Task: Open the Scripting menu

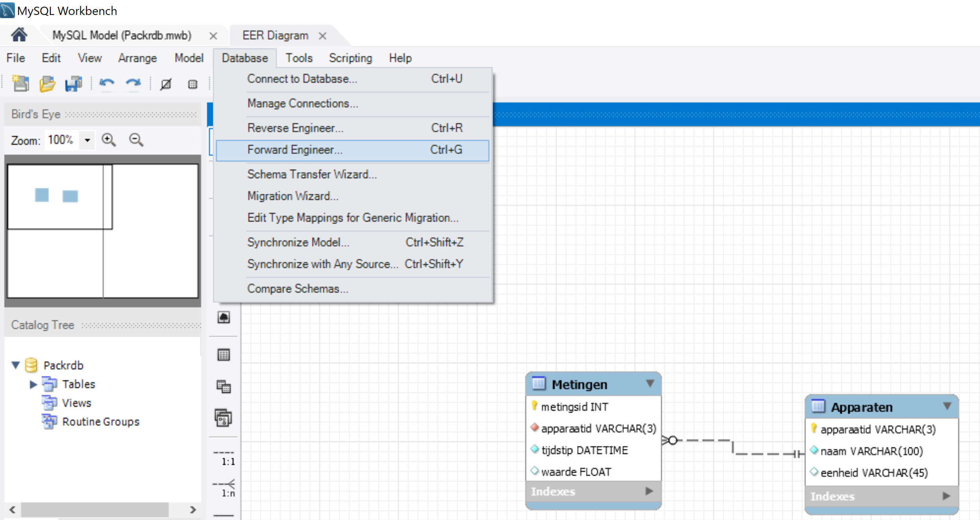Action: (x=350, y=58)
